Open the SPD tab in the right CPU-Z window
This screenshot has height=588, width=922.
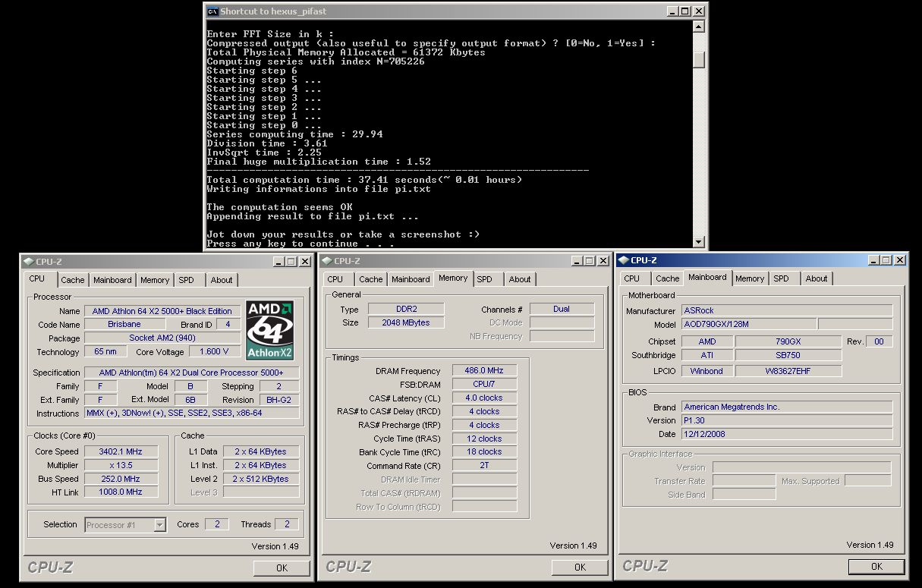(782, 278)
